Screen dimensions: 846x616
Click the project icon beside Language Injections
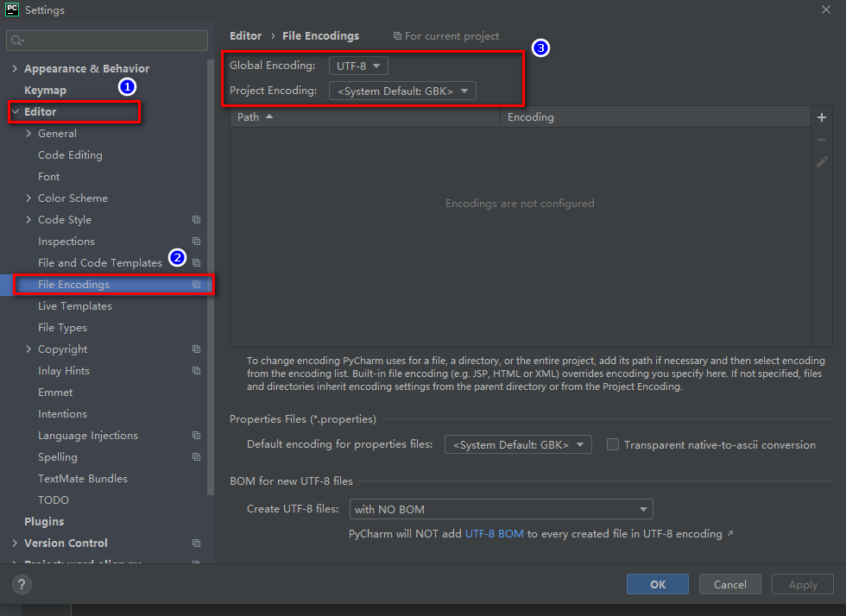(197, 436)
